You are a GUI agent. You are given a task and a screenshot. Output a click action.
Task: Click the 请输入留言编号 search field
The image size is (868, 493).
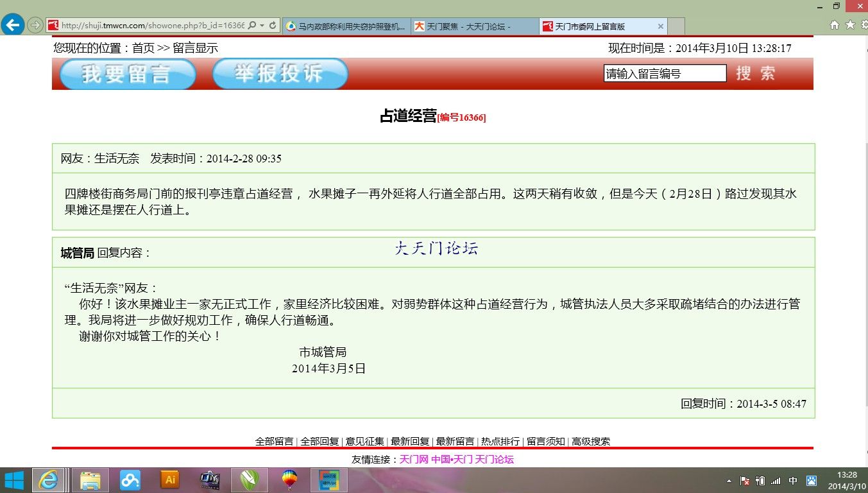point(665,74)
